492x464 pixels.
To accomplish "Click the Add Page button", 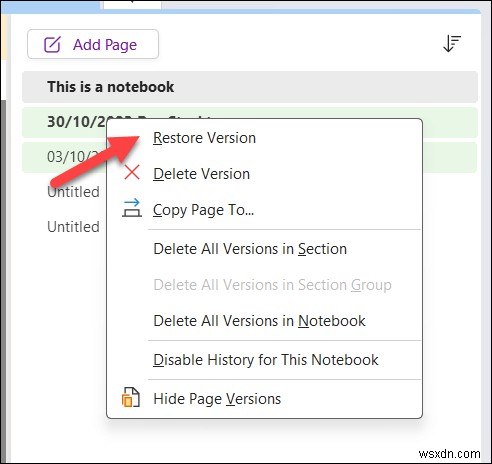I will (93, 44).
